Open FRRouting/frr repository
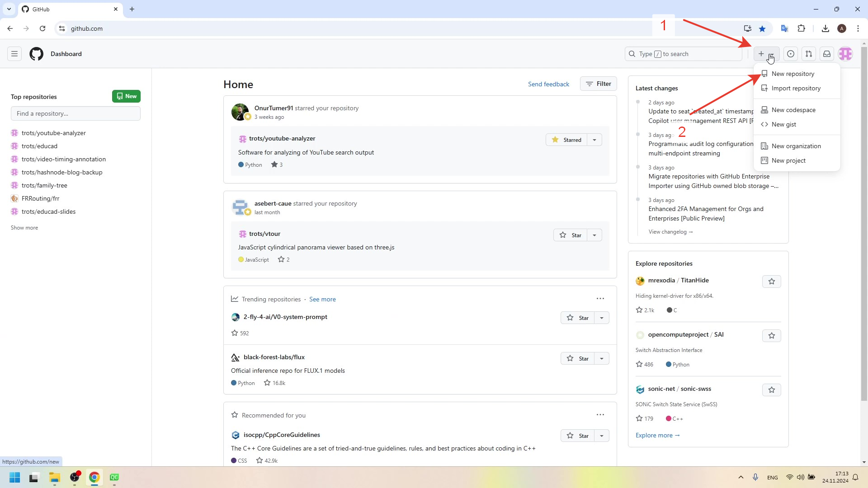This screenshot has height=488, width=868. [x=40, y=198]
